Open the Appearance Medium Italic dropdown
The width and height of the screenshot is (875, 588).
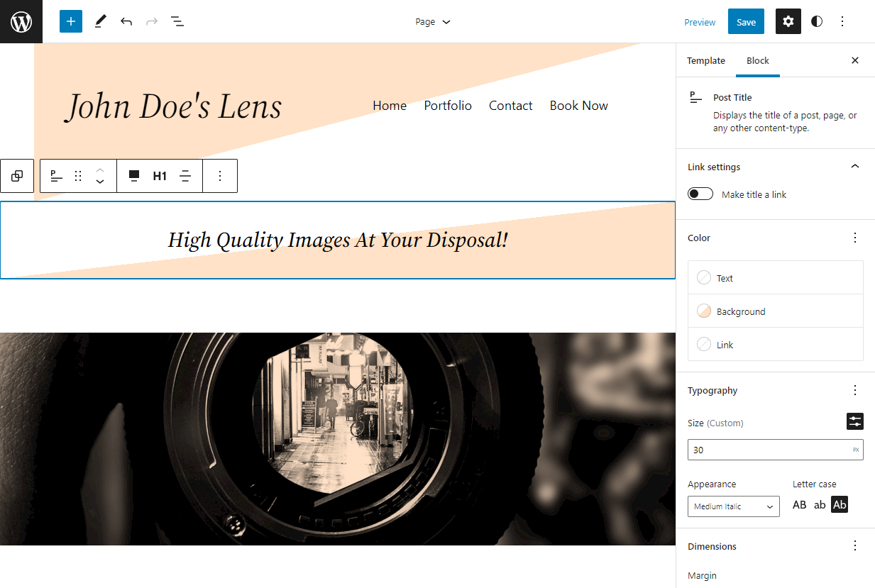[x=733, y=506]
